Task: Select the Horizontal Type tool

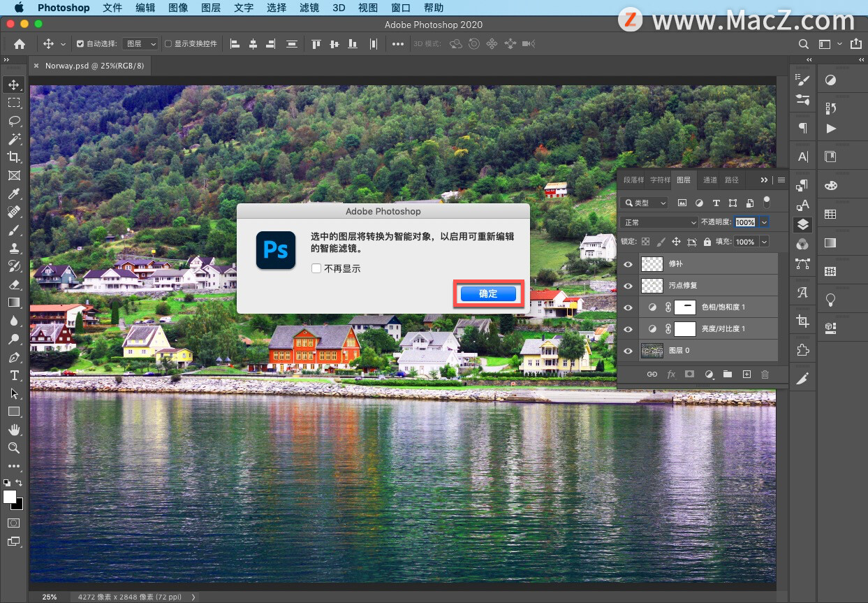Action: (14, 375)
